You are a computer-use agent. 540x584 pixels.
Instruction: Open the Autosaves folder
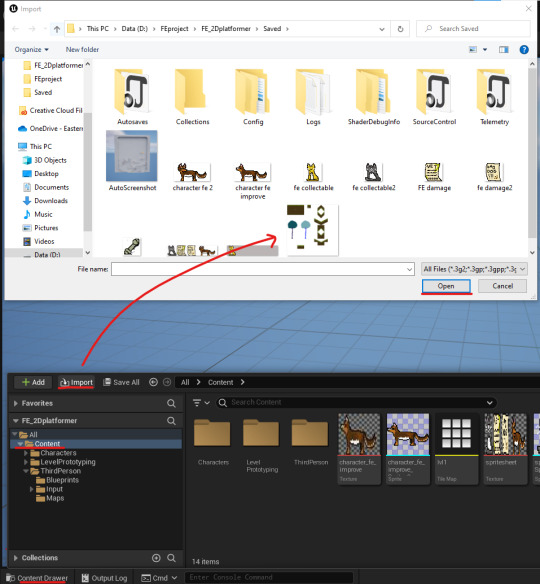133,97
